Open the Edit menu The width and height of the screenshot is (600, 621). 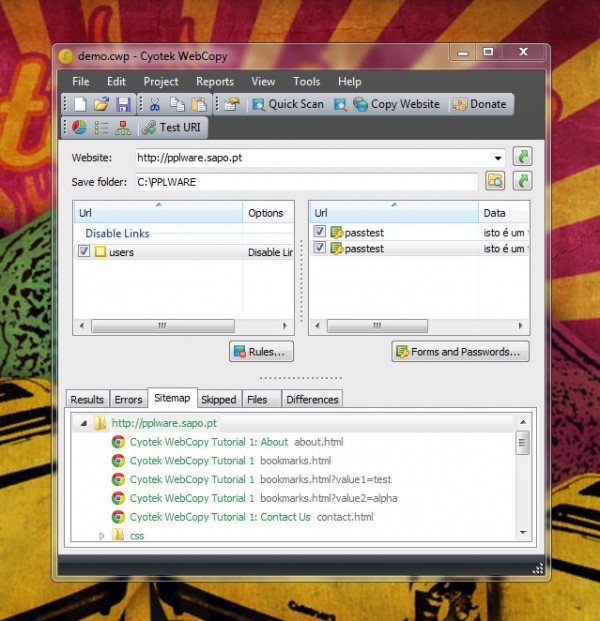tap(116, 82)
